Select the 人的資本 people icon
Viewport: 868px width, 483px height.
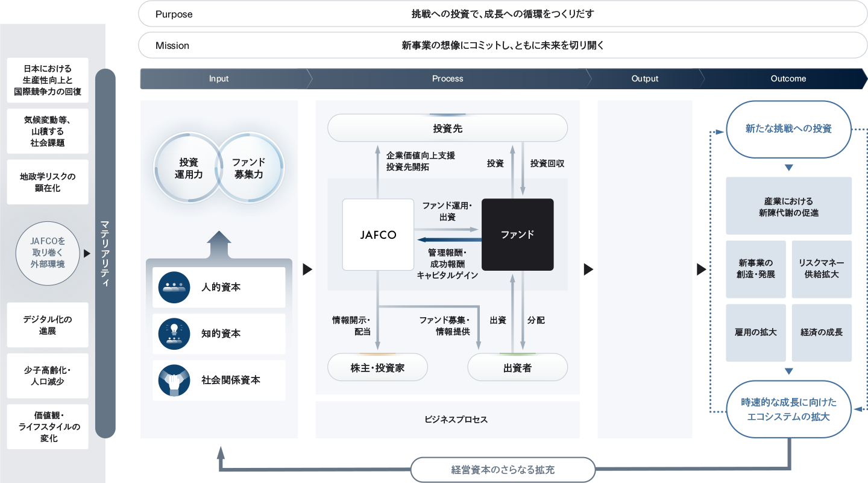[x=174, y=287]
